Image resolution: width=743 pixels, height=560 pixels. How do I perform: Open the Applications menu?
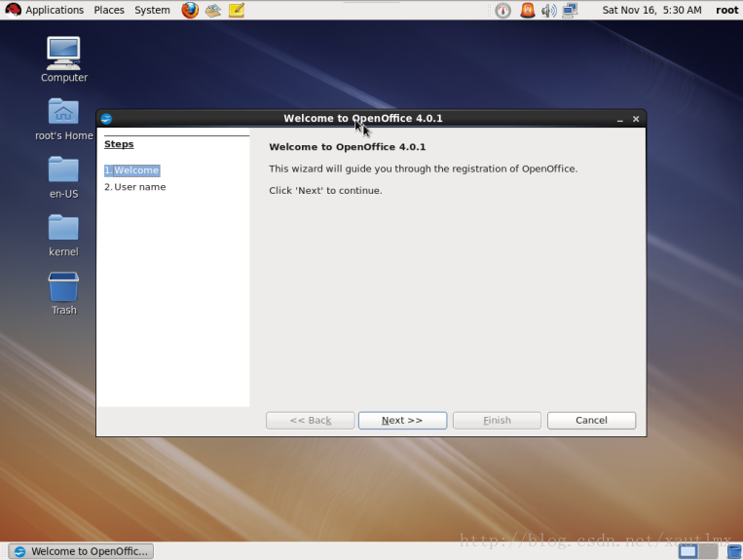[55, 10]
